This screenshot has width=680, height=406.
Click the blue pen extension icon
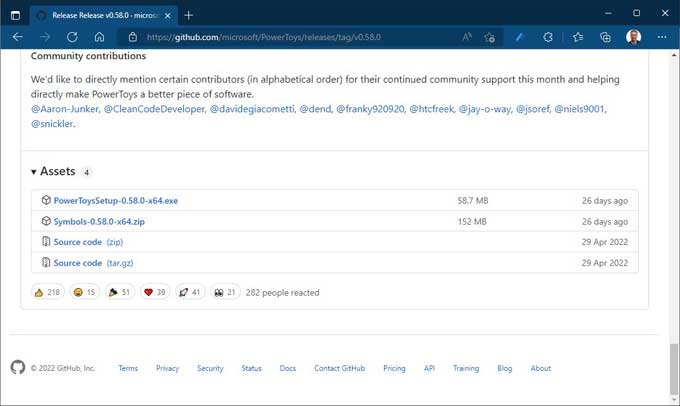pos(520,37)
